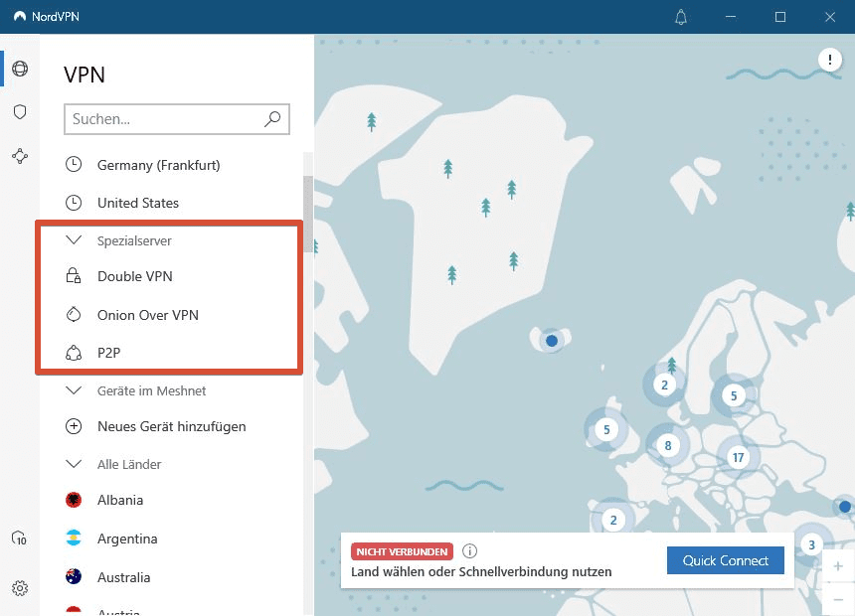Screen dimensions: 855x616
Task: Click the Double VPN lock icon
Action: [74, 276]
